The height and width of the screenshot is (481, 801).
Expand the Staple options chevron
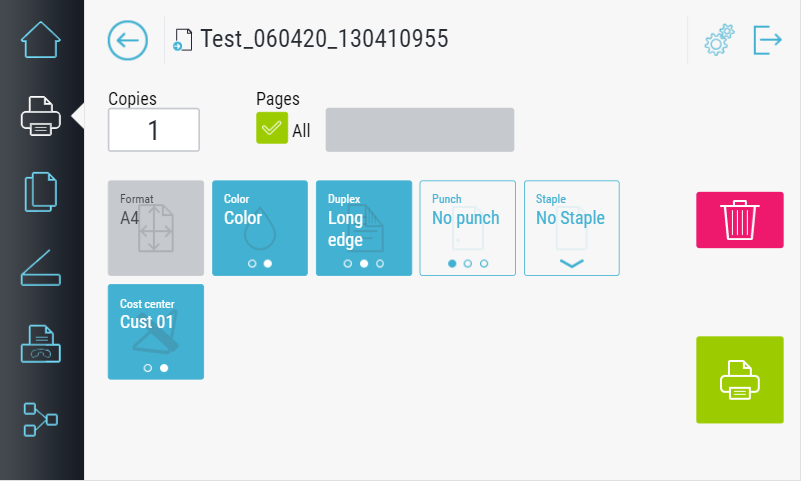pos(572,263)
